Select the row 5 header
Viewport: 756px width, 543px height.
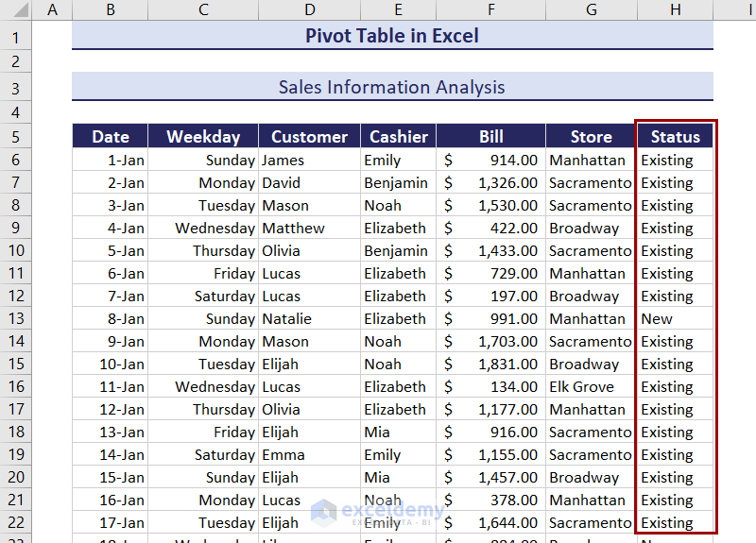(x=16, y=137)
